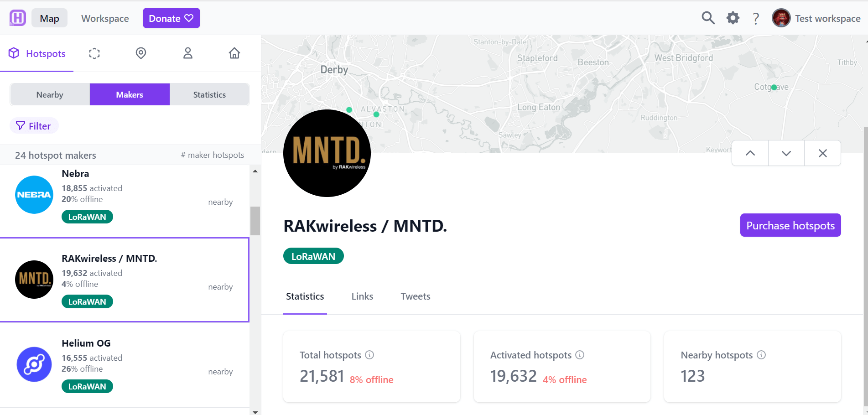The height and width of the screenshot is (415, 868).
Task: Go to previous maker with up chevron
Action: [x=750, y=153]
